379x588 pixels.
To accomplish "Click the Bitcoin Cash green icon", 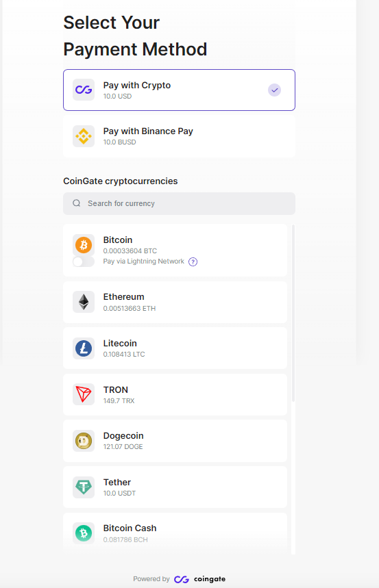I will [x=84, y=533].
